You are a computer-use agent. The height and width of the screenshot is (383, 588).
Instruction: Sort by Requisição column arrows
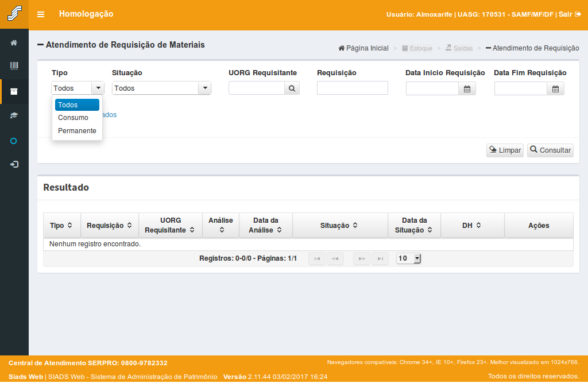[129, 225]
